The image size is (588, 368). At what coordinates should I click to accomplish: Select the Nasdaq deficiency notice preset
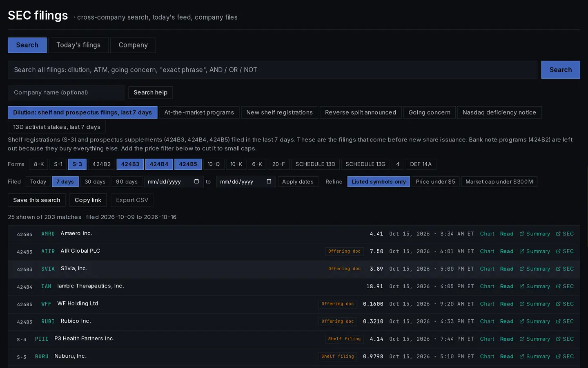tap(499, 112)
